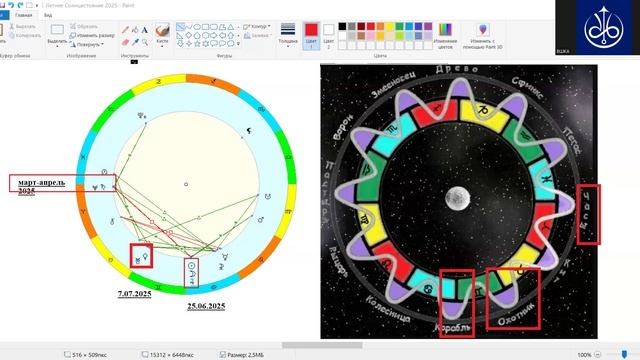Activate Цвет 1 foreground color
640x360 pixels.
click(311, 36)
